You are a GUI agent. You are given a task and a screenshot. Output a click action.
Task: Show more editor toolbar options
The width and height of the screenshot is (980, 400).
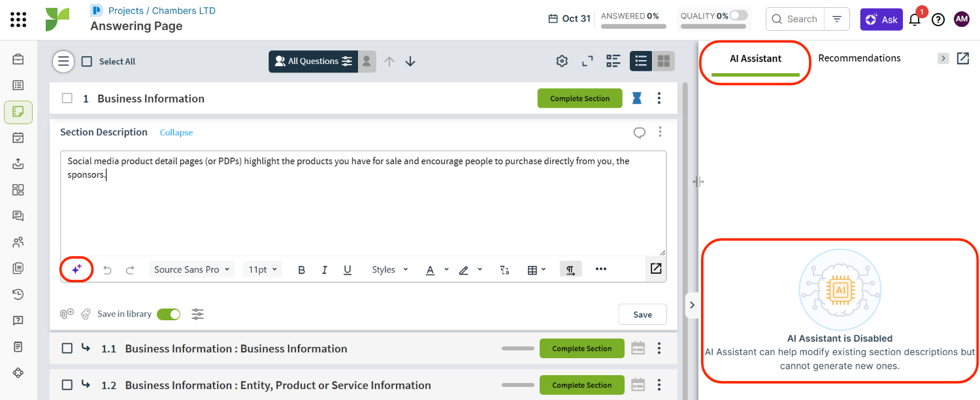(x=601, y=269)
